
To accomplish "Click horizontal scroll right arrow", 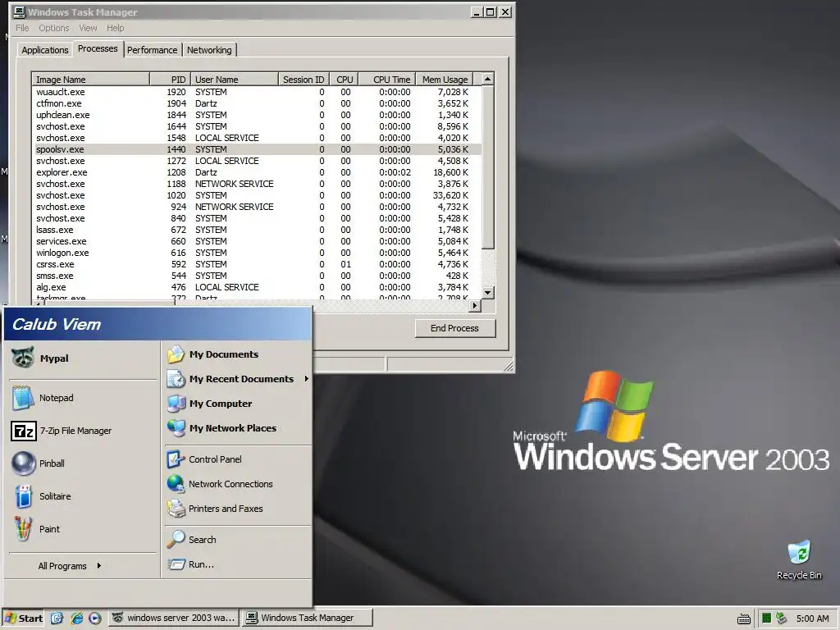I will 475,305.
